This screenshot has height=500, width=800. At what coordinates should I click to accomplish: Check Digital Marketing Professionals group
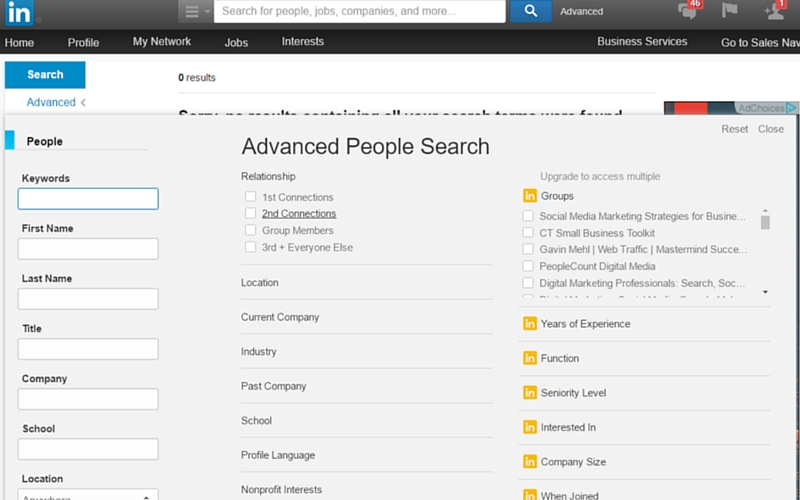[528, 283]
